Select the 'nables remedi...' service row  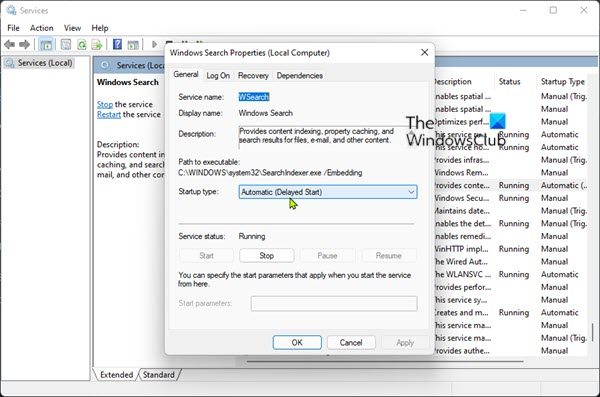click(x=511, y=236)
